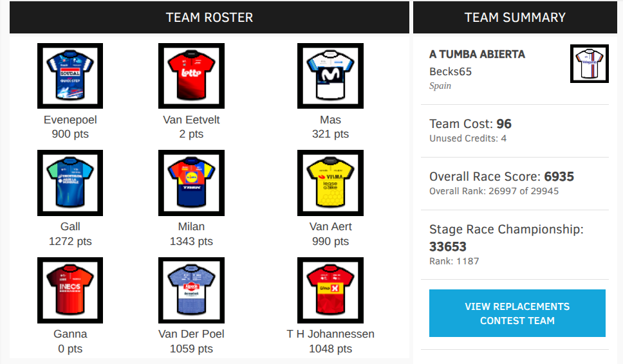
Task: Open the Van Der Poel name link
Action: point(191,334)
